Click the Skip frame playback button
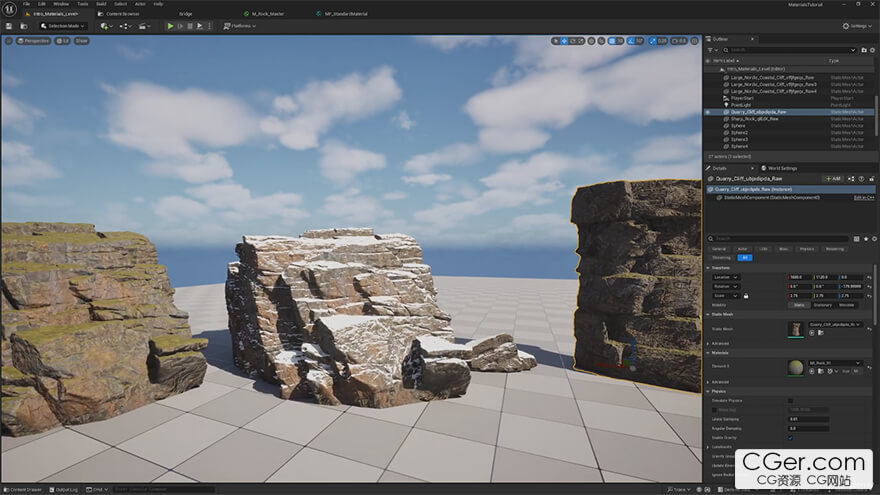 (x=180, y=26)
